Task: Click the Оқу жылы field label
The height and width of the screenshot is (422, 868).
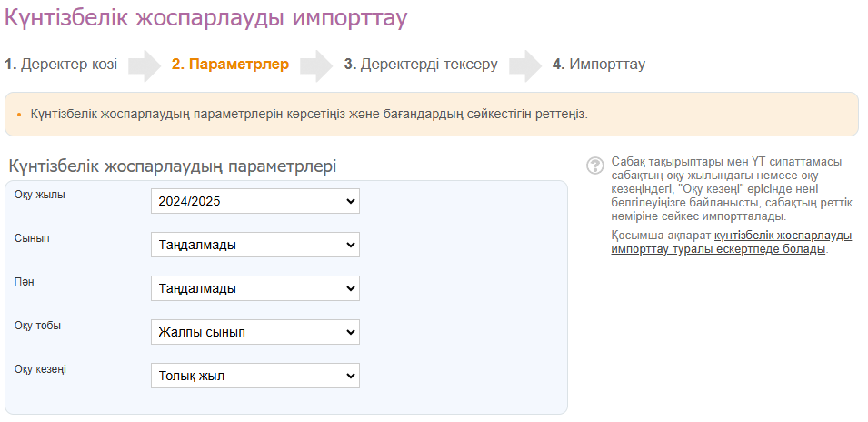Action: 40,195
